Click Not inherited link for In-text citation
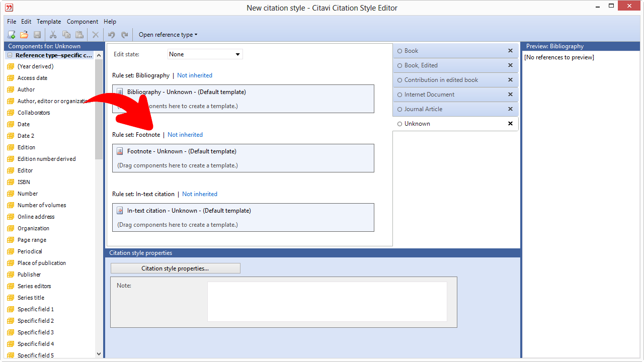This screenshot has width=644, height=362. coord(200,194)
